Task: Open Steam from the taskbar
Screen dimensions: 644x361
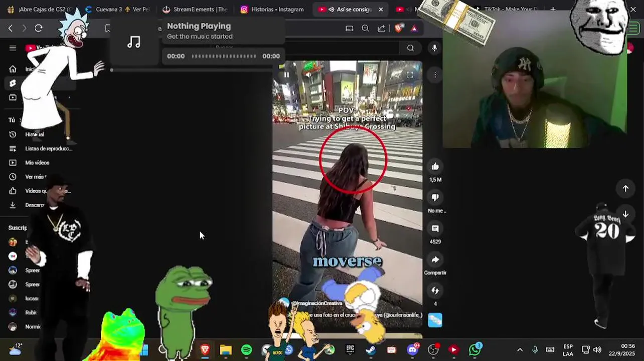Action: pyautogui.click(x=371, y=349)
